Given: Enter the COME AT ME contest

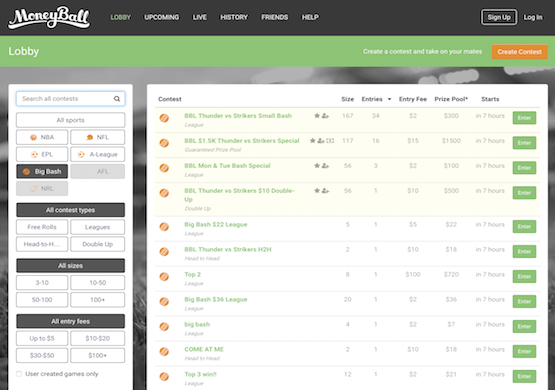Looking at the screenshot, I should coord(524,351).
